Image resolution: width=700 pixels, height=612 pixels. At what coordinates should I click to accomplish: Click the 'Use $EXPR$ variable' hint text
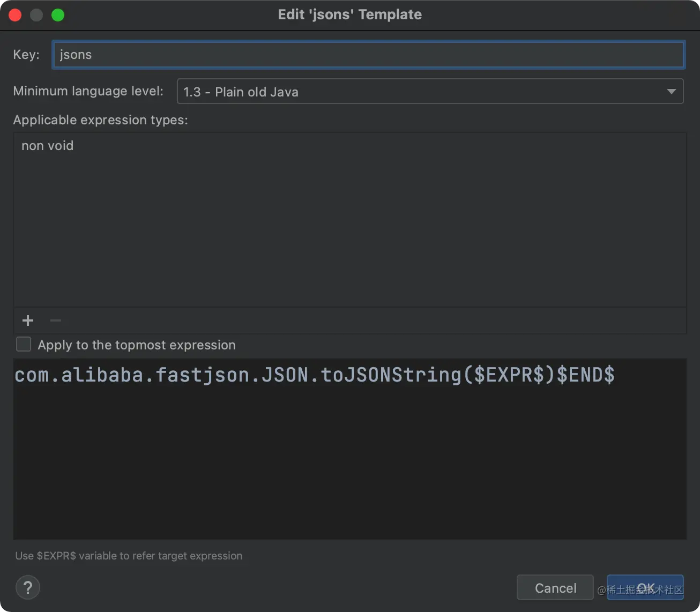(x=129, y=556)
